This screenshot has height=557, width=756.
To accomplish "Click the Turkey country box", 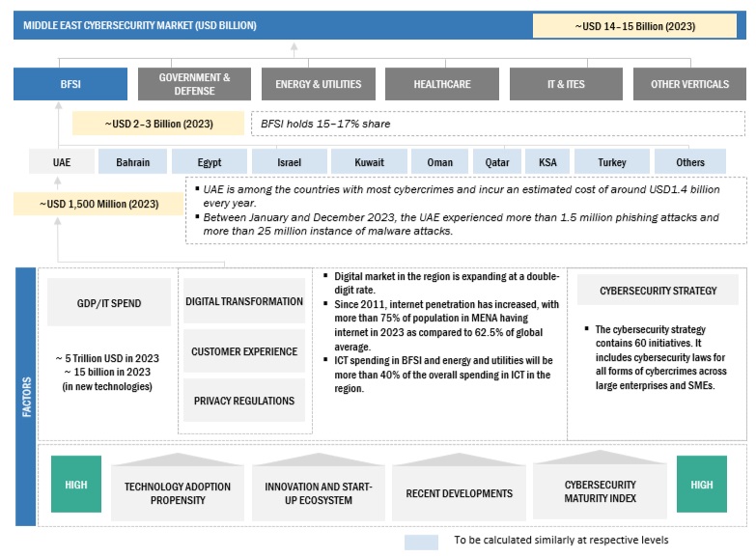I will click(611, 161).
